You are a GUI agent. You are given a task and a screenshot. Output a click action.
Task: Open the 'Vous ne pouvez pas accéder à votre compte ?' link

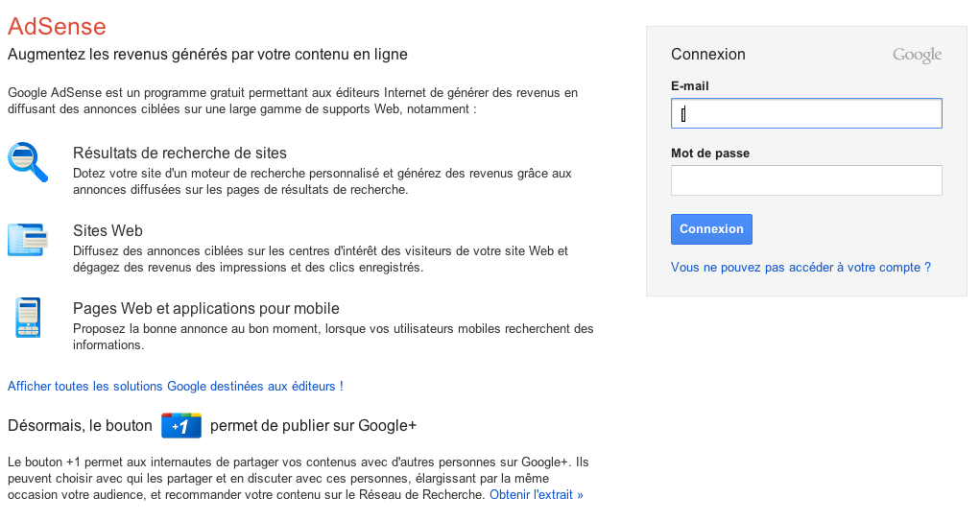pos(801,268)
